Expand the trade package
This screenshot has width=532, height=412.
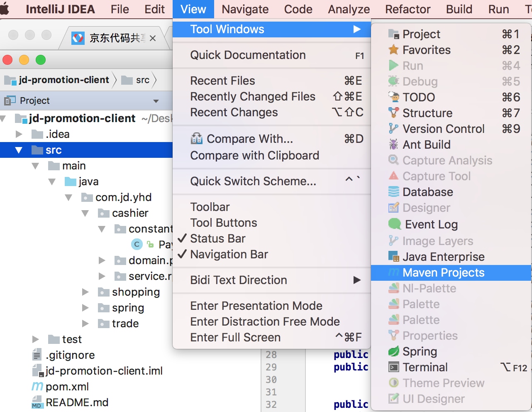85,324
